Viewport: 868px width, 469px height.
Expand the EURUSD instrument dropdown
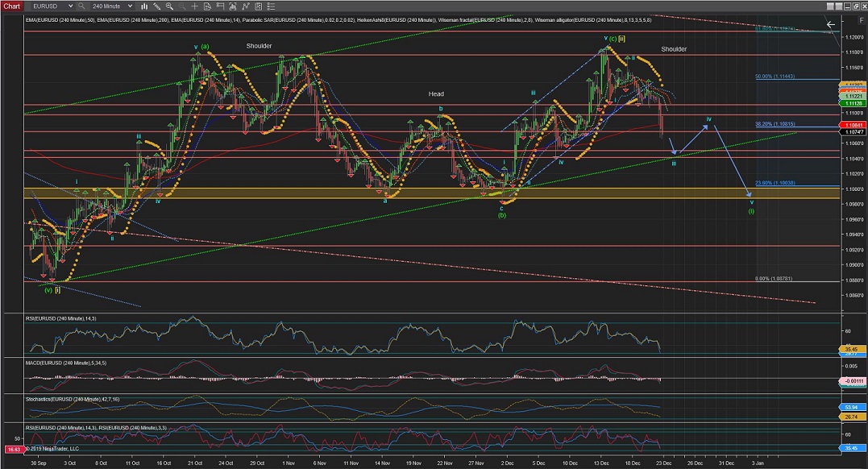(x=70, y=6)
